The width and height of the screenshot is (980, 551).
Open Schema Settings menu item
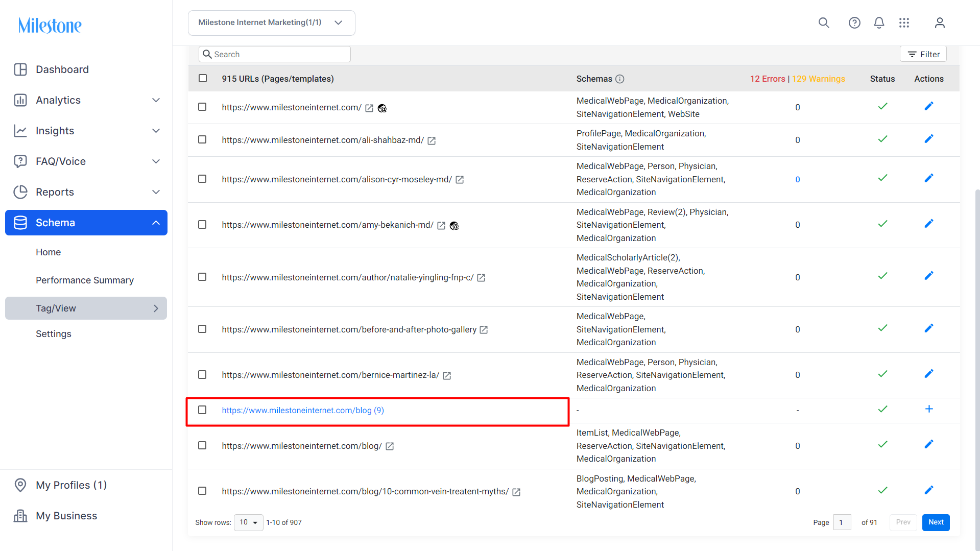pyautogui.click(x=54, y=334)
